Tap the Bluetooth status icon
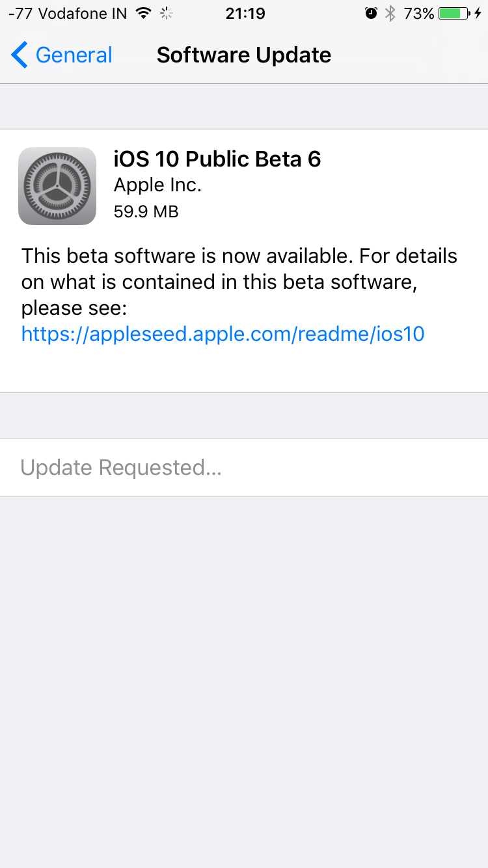 [x=390, y=13]
